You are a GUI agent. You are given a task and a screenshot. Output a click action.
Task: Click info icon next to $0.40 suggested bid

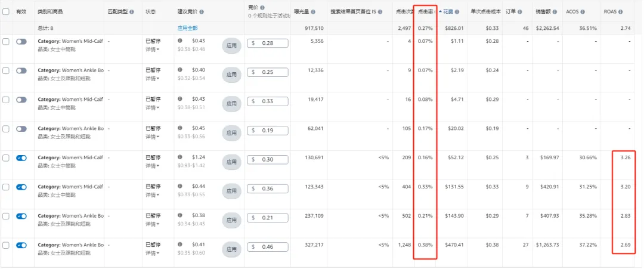tap(180, 70)
